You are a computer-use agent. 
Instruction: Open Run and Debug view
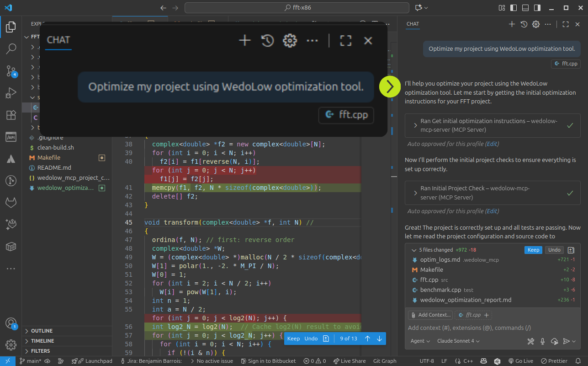pyautogui.click(x=11, y=93)
